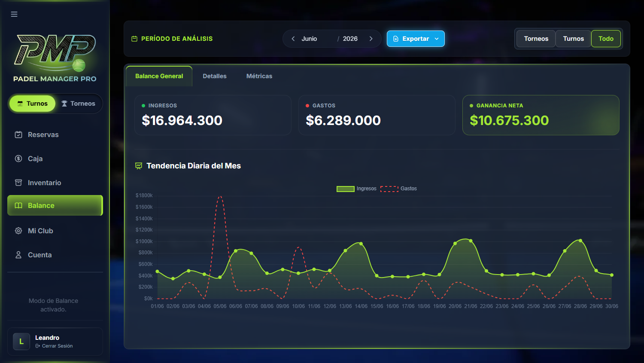
Task: Click the Período de Análisis label
Action: (177, 39)
